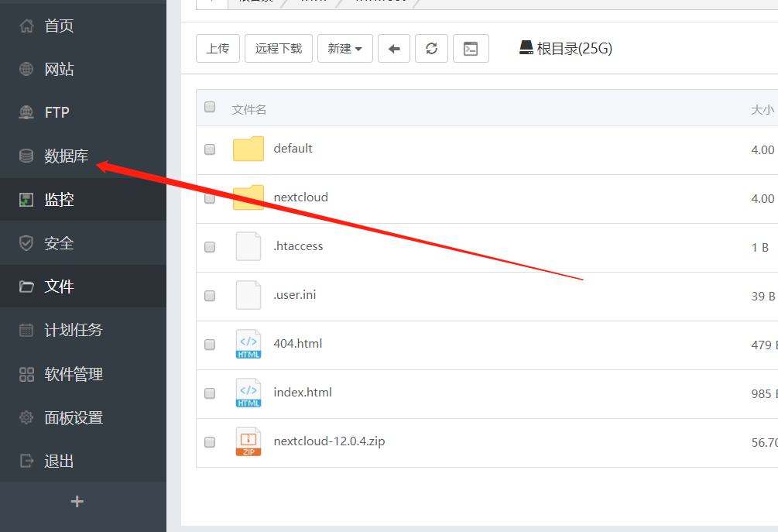Click the nextcloud folder icon
The image size is (778, 532).
248,197
